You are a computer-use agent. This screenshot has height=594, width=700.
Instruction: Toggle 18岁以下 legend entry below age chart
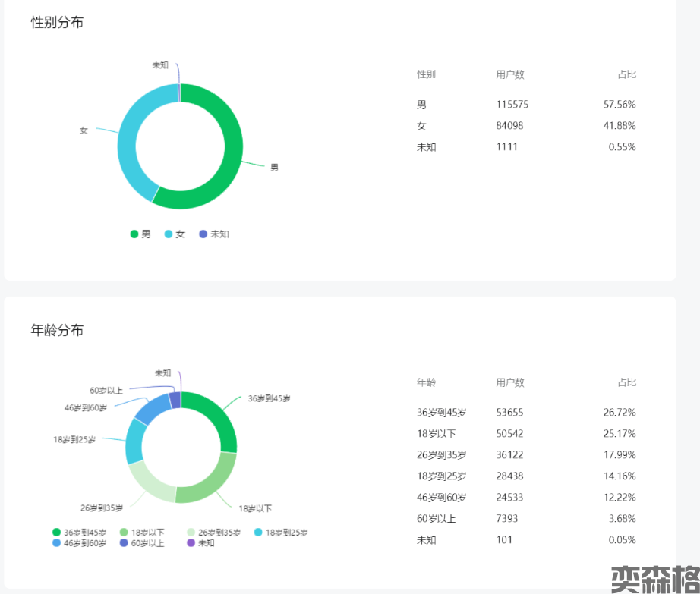(x=143, y=533)
